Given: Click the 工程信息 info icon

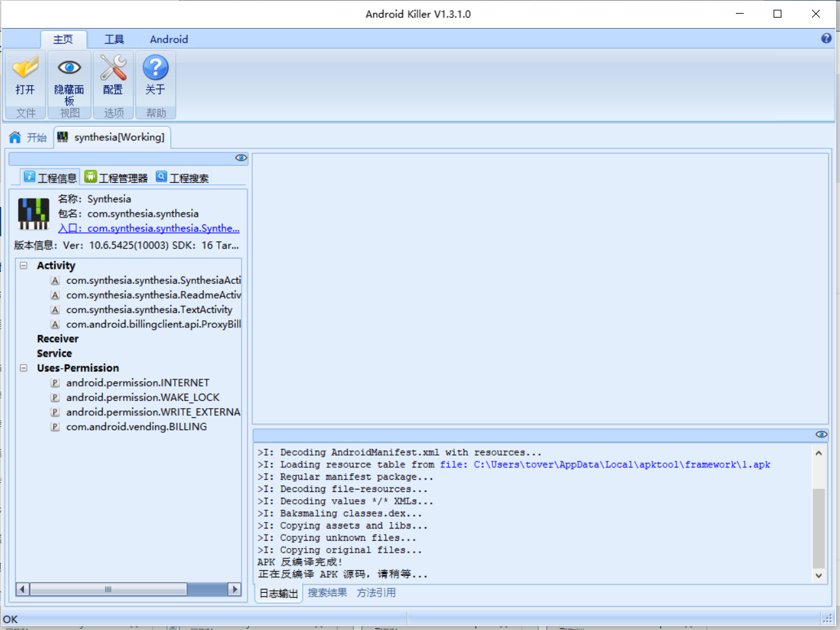Looking at the screenshot, I should [29, 176].
